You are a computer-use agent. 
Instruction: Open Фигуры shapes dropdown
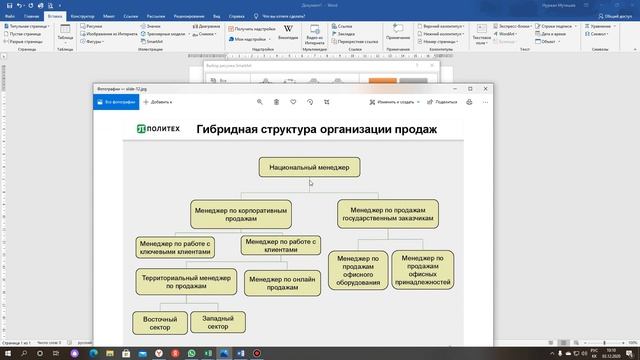point(92,42)
